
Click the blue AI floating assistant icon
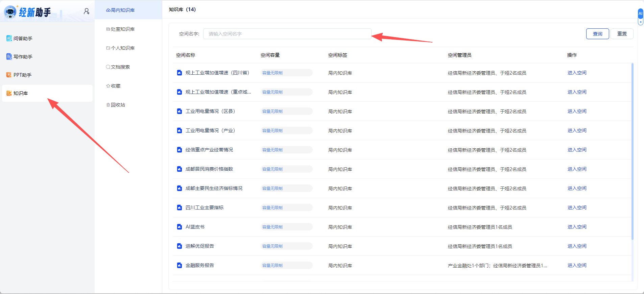coord(640,14)
